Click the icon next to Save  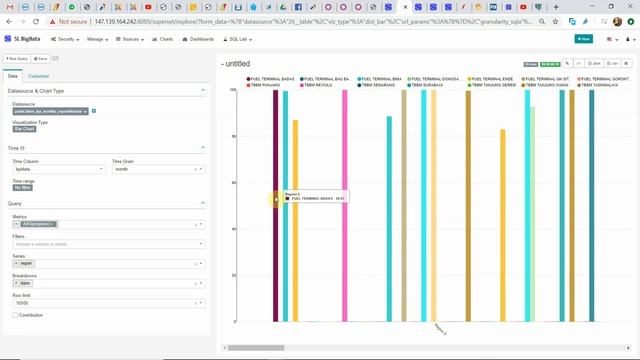click(x=55, y=58)
